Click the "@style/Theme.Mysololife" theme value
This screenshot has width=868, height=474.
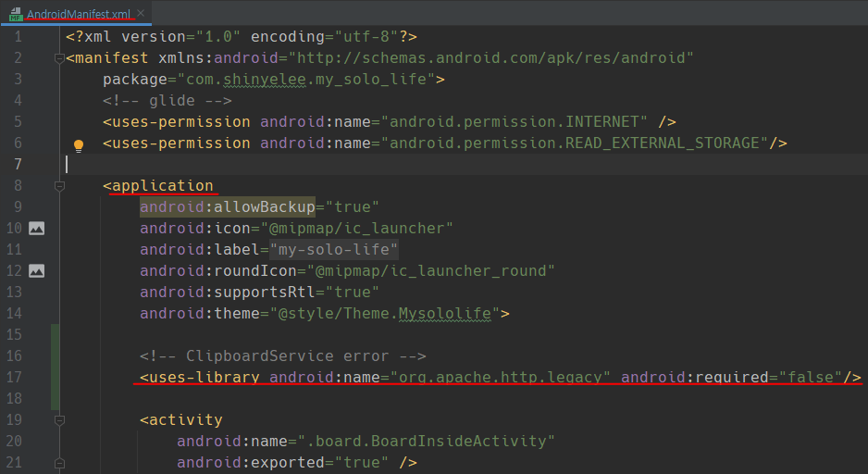coord(385,314)
